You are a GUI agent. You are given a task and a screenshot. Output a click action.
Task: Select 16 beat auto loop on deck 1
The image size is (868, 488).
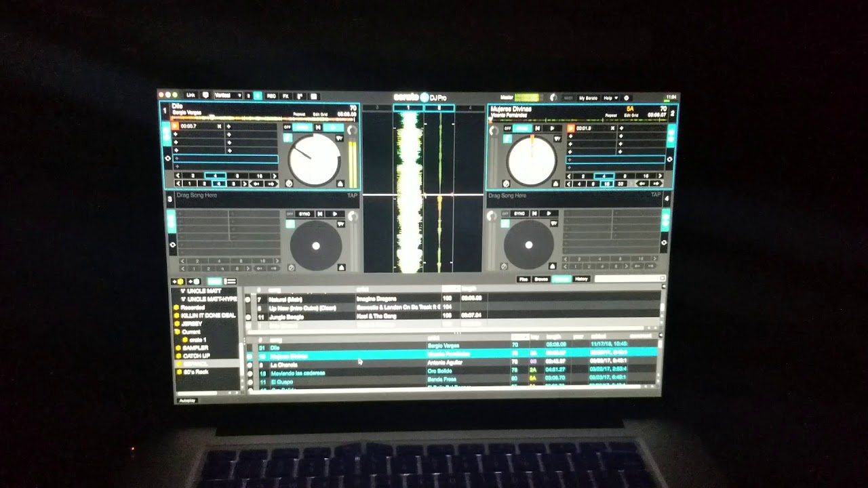tap(260, 176)
